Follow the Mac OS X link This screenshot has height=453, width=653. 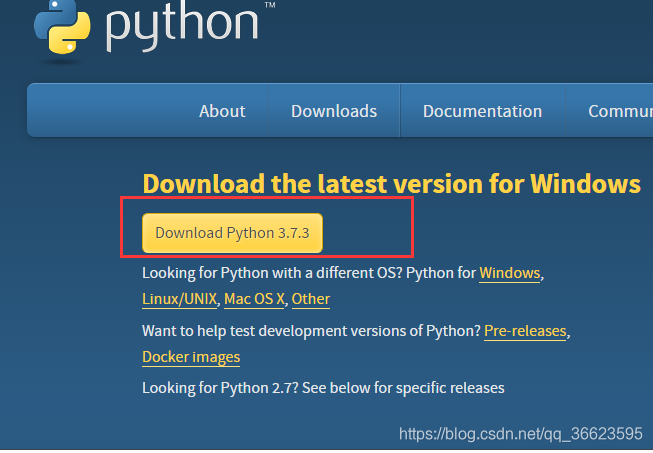click(x=254, y=299)
